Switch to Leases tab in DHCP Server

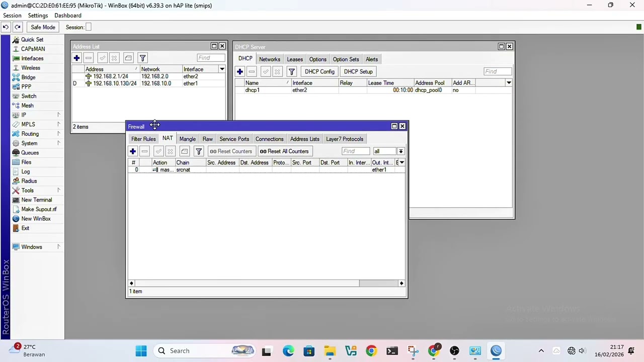click(295, 59)
